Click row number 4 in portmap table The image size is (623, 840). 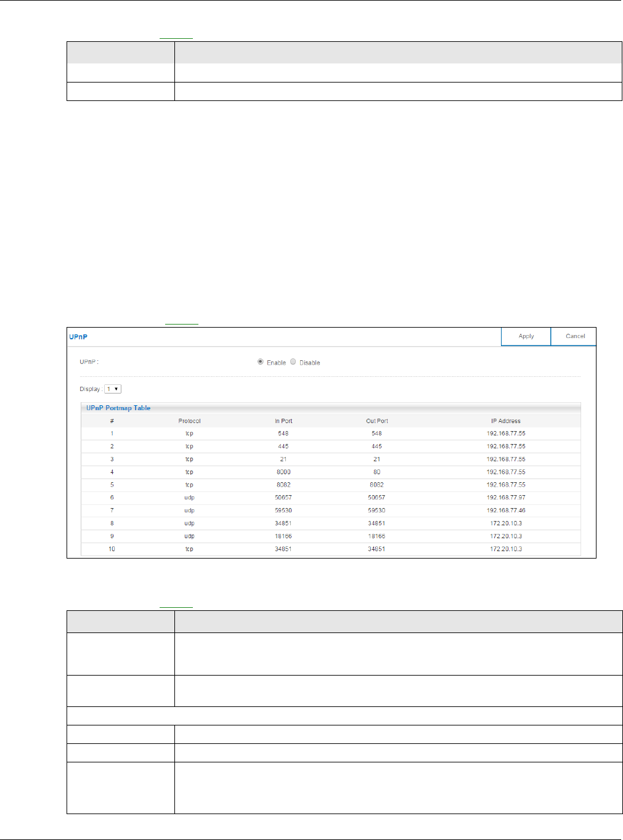(x=112, y=472)
